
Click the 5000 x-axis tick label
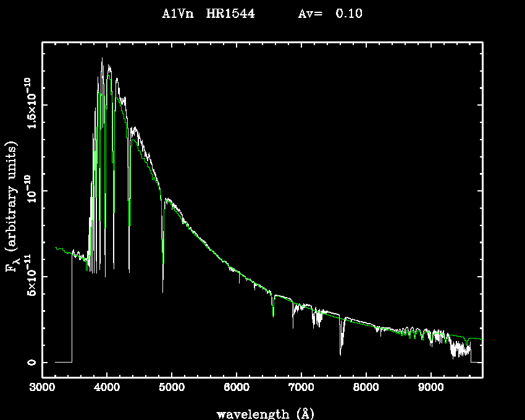[x=172, y=389]
